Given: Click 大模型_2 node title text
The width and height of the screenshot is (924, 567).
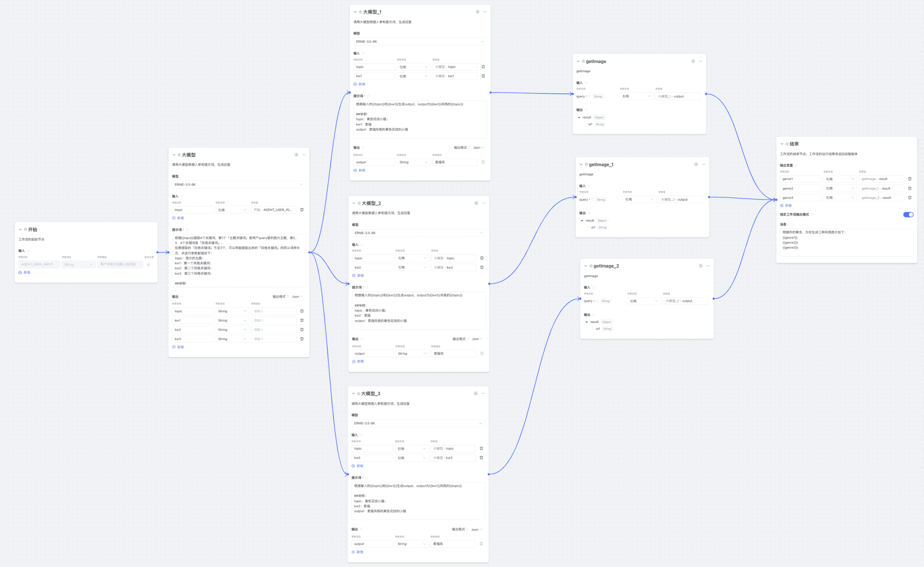Looking at the screenshot, I should pyautogui.click(x=371, y=203).
